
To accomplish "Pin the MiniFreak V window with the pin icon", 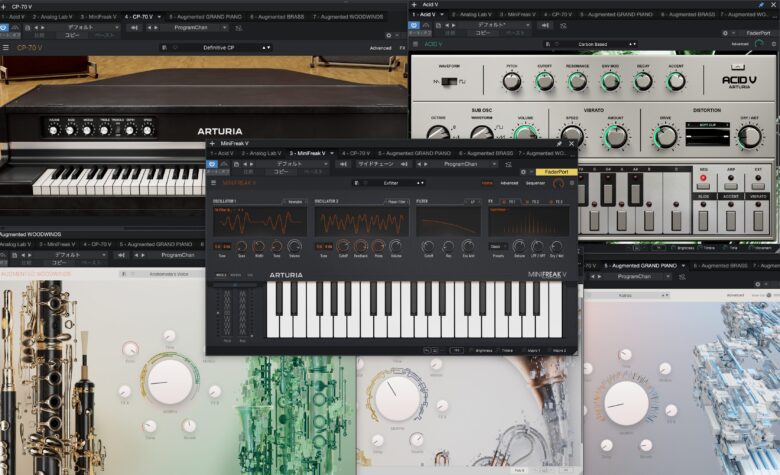I will [x=560, y=144].
